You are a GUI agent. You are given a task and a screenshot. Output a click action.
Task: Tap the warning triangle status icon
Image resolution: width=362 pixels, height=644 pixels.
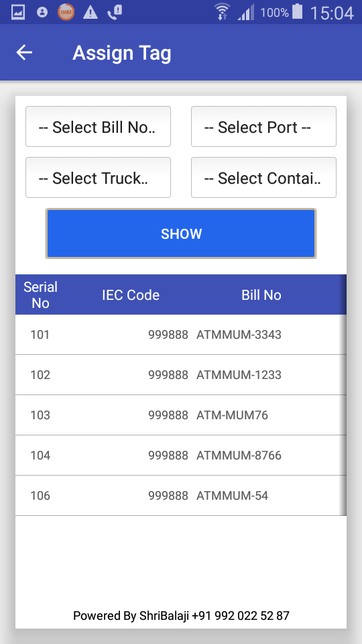(x=90, y=12)
